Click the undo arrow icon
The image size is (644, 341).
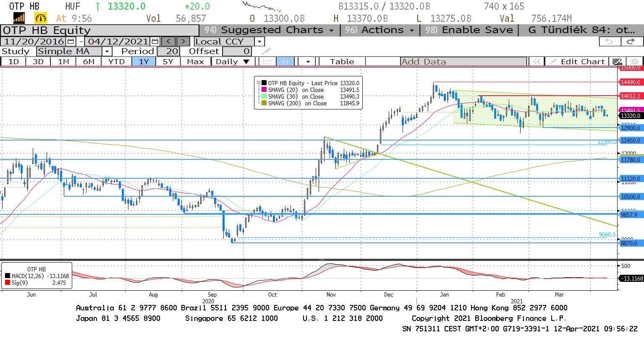click(609, 42)
